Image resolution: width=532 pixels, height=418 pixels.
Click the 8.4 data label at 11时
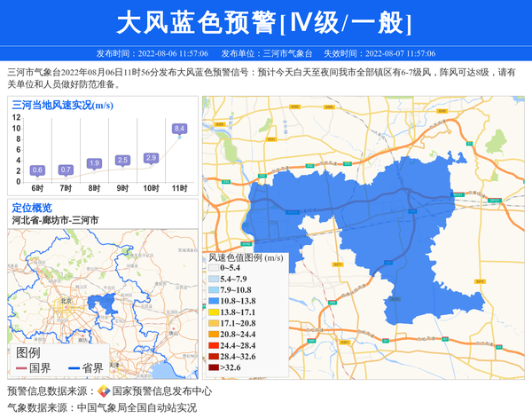[x=179, y=130]
